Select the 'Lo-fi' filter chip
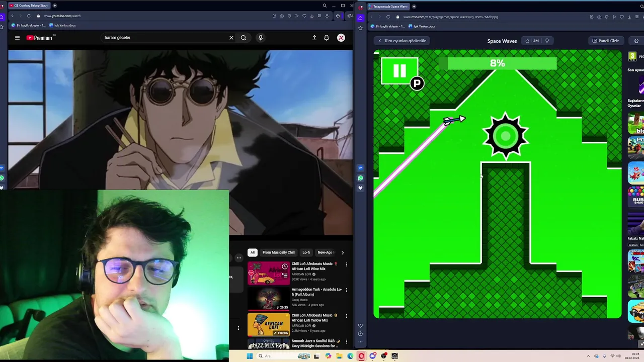The width and height of the screenshot is (644, 362). [306, 252]
